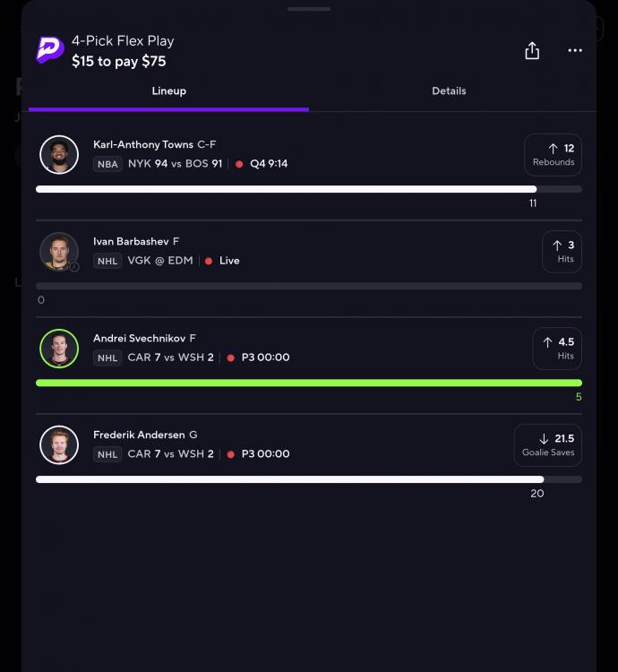Tap the 3 Hits pick badge
The height and width of the screenshot is (672, 618).
tap(562, 252)
